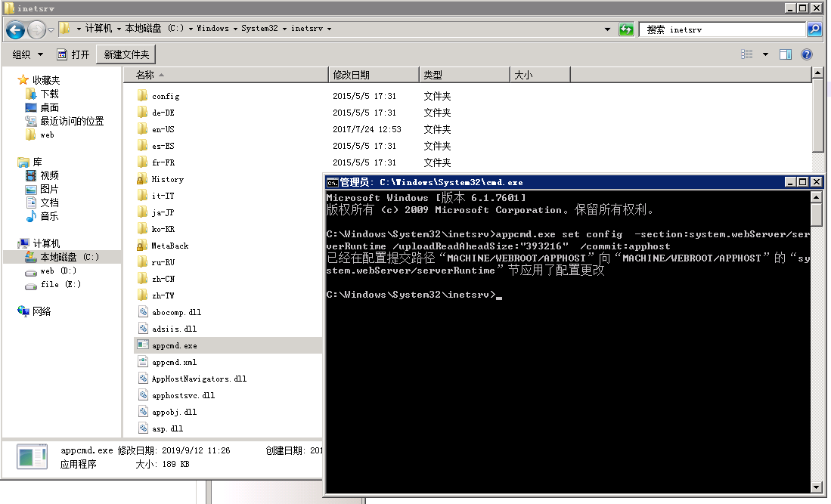Image resolution: width=831 pixels, height=504 pixels.
Task: Select 库 libraries node
Action: click(x=29, y=162)
